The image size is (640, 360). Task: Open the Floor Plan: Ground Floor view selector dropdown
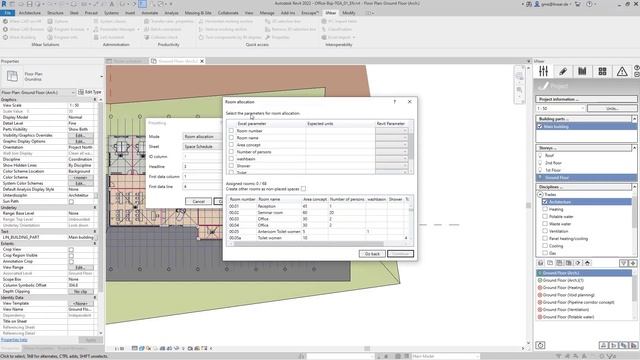click(x=38, y=92)
